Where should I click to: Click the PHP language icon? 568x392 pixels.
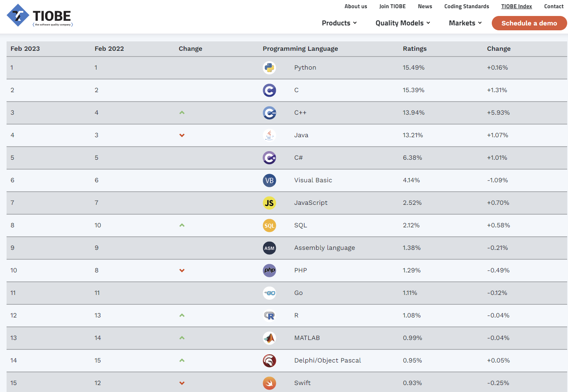[x=269, y=270]
